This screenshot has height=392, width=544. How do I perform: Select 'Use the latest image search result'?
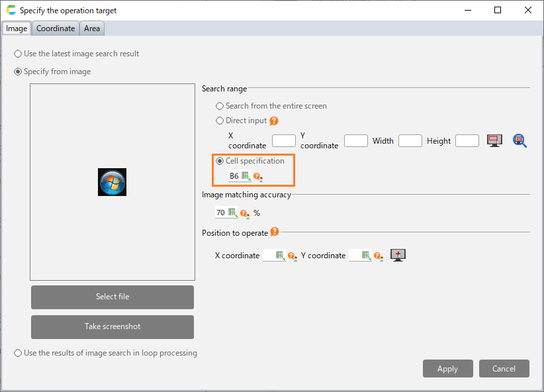click(18, 54)
